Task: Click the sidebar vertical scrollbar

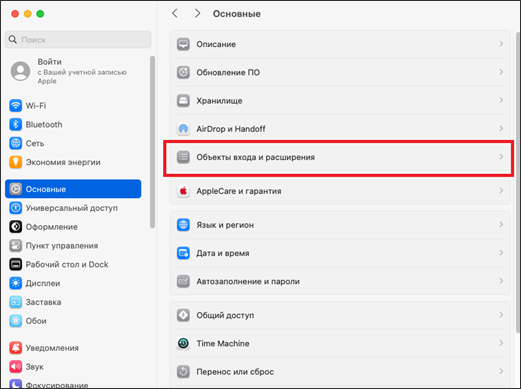Action: point(152,142)
